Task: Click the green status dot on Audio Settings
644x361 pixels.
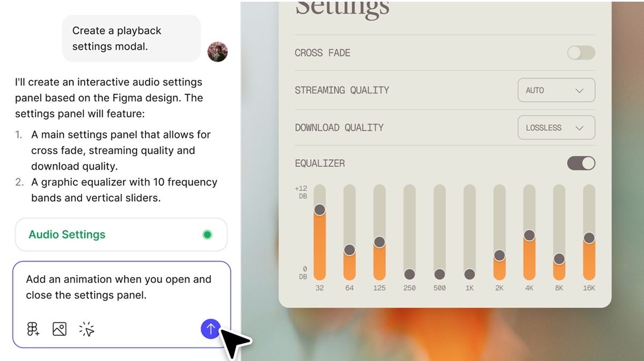Action: pyautogui.click(x=207, y=234)
